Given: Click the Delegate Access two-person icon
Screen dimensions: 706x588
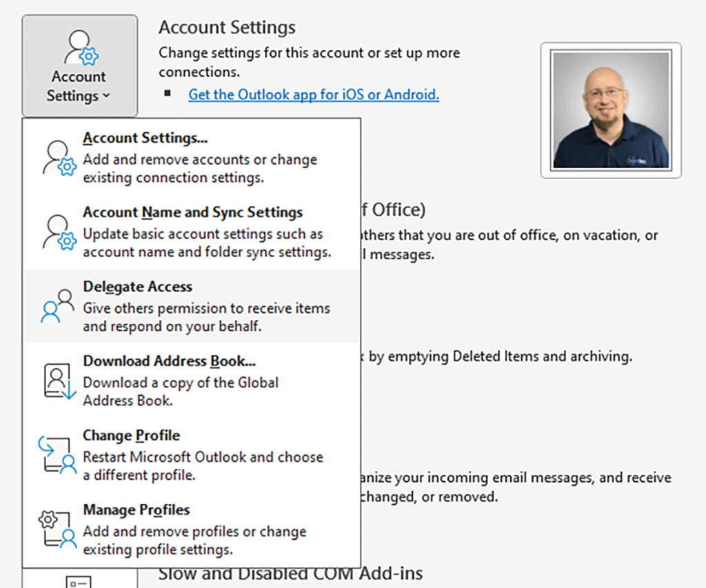Looking at the screenshot, I should 58,306.
